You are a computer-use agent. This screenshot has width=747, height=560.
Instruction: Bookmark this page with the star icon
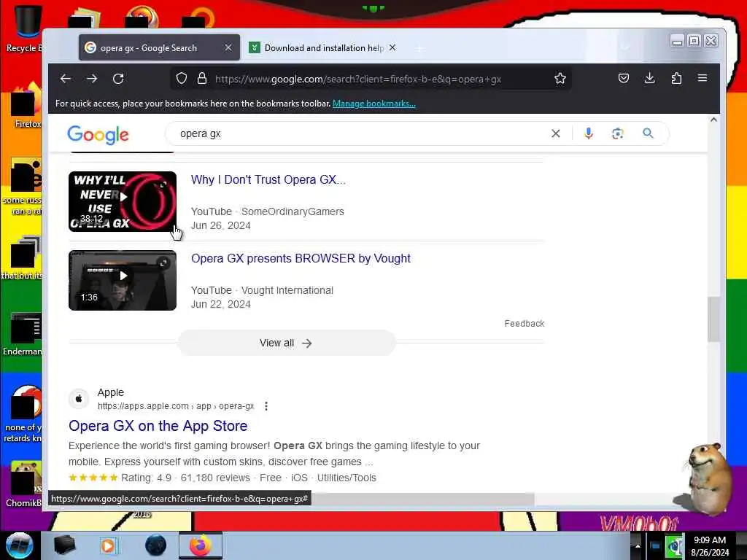560,79
